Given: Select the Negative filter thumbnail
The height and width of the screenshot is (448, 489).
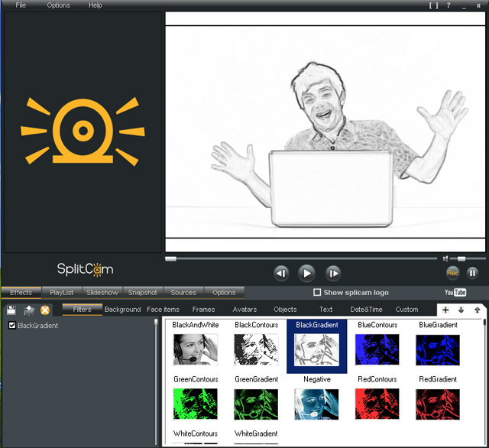Looking at the screenshot, I should click(316, 404).
